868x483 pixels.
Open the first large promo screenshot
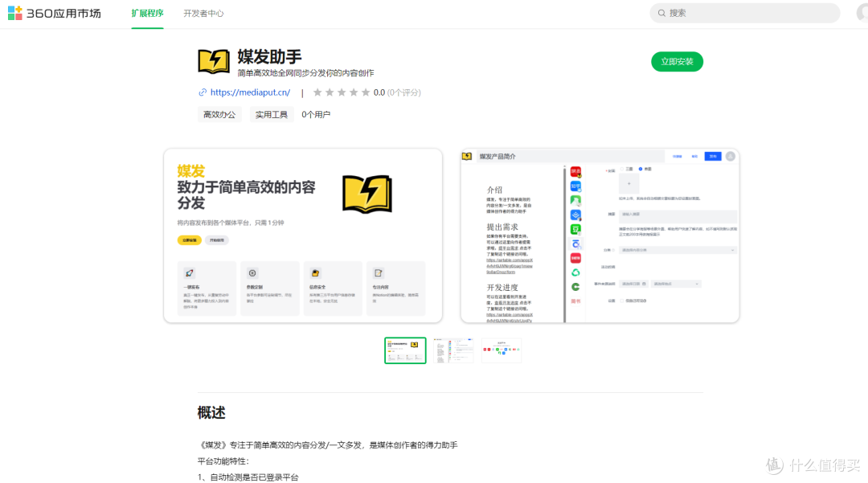coord(303,235)
